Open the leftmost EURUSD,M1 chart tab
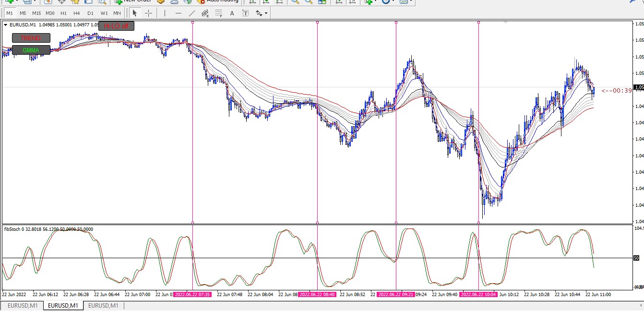 [x=22, y=306]
